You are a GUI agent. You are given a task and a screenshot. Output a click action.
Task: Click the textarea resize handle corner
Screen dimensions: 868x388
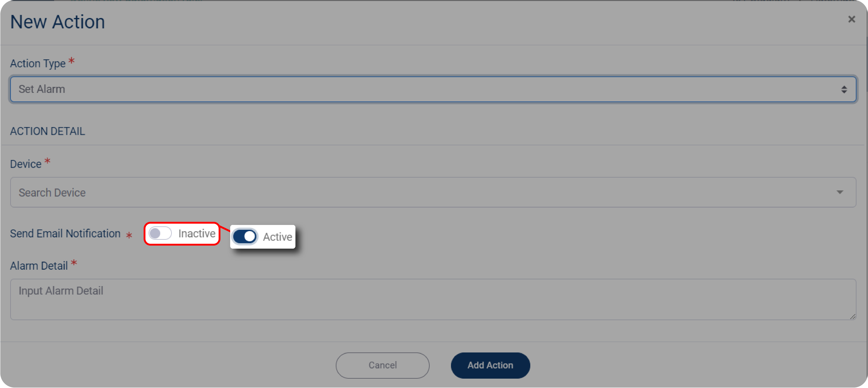[852, 316]
